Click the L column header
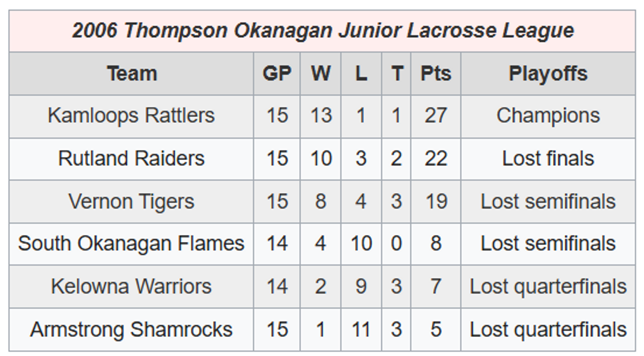Image resolution: width=644 pixels, height=356 pixels. pos(361,73)
